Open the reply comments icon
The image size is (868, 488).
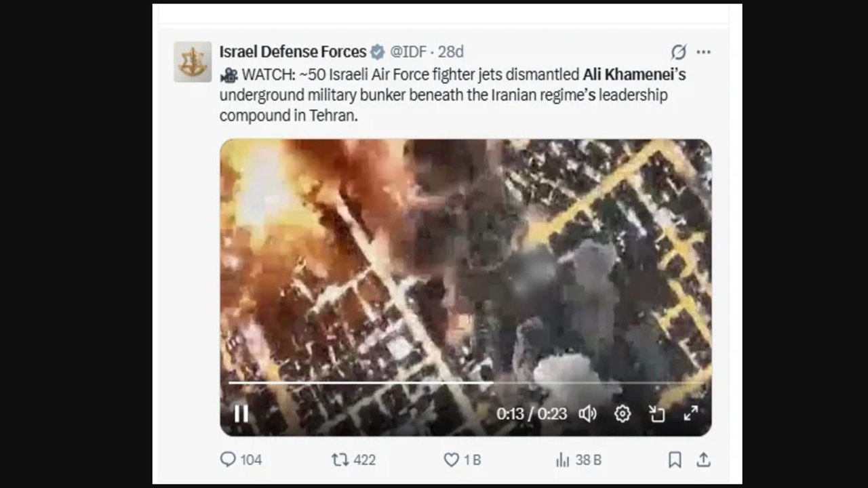pos(228,460)
